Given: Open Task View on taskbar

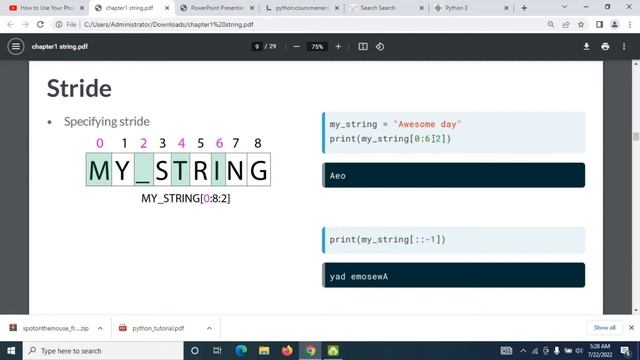Looking at the screenshot, I should pos(217,351).
